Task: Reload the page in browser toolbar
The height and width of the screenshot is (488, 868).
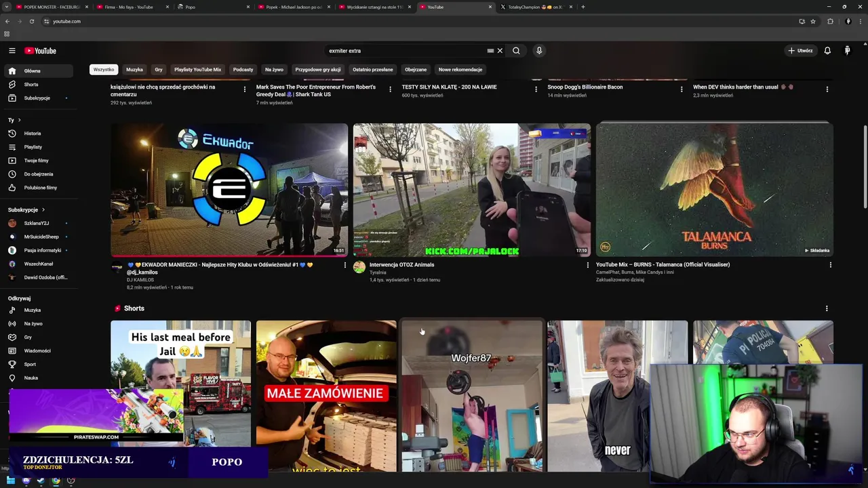Action: point(32,21)
